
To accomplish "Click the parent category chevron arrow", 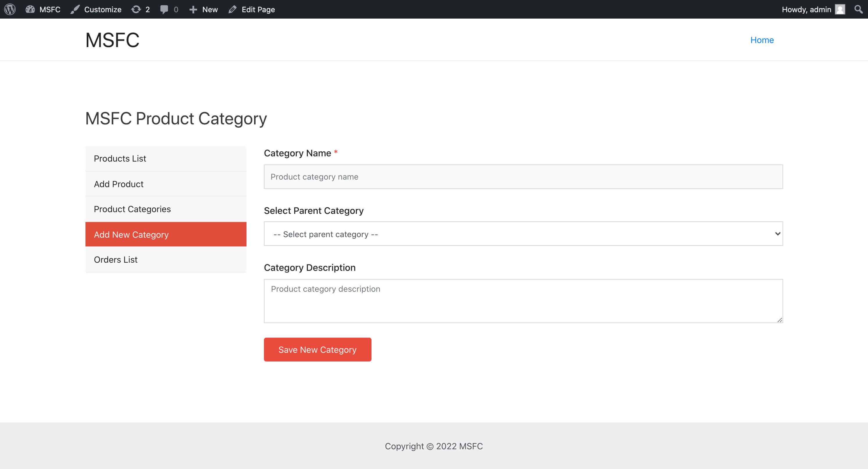I will tap(777, 234).
